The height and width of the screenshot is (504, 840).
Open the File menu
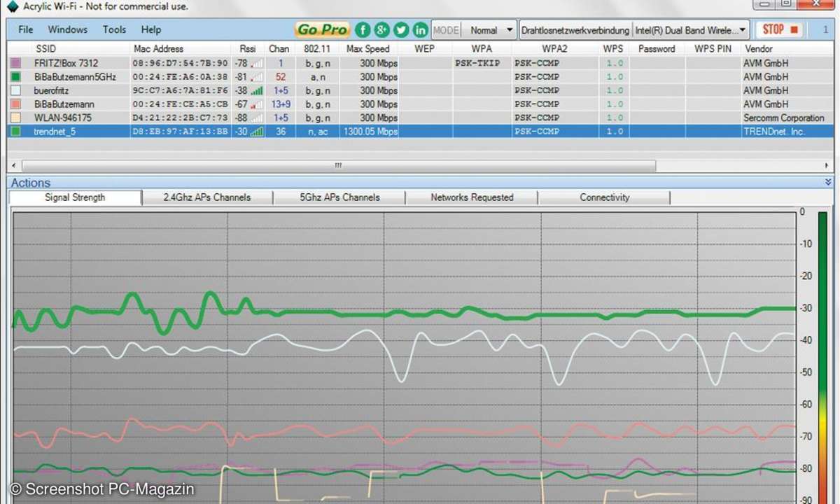[26, 29]
